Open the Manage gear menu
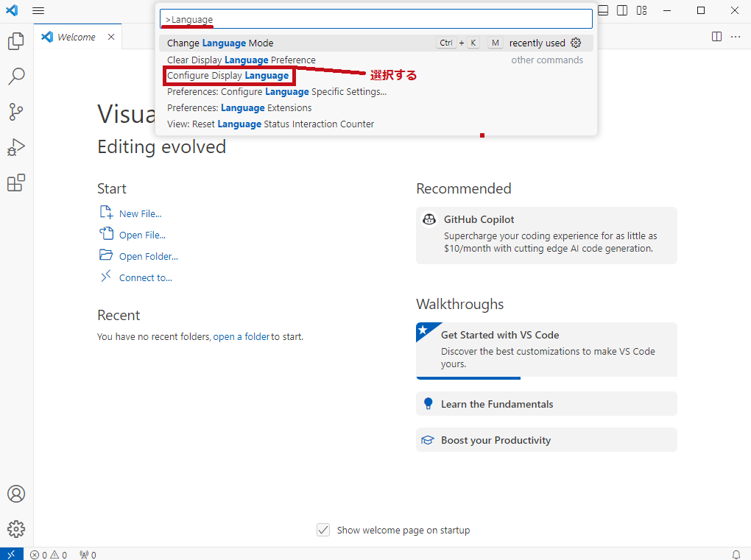The image size is (751, 560). (16, 529)
